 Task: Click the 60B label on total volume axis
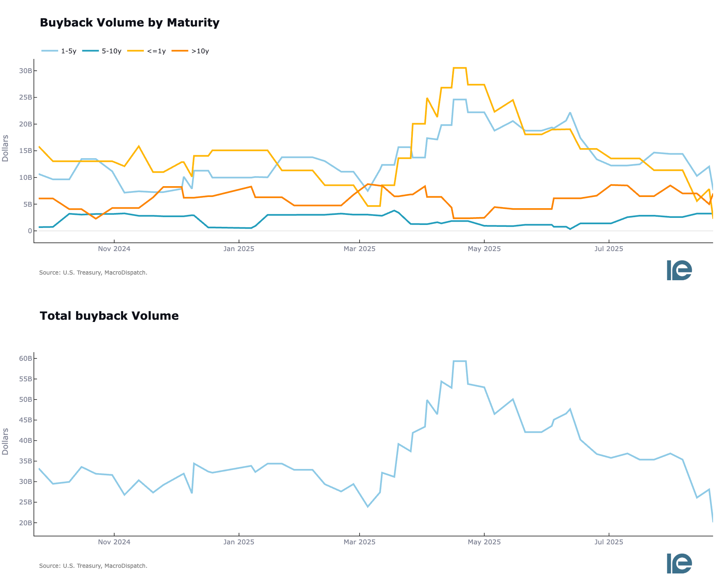(25, 359)
